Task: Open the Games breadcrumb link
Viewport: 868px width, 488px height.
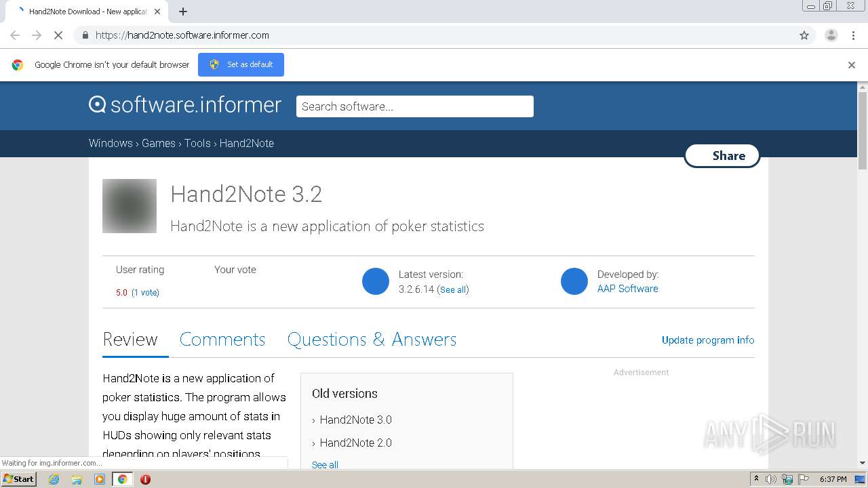Action: pyautogui.click(x=159, y=143)
